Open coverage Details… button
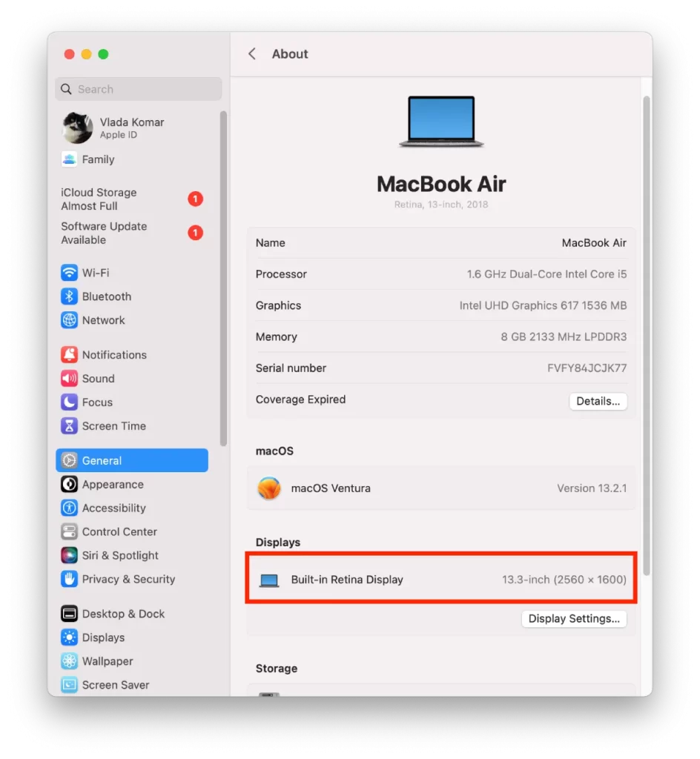The height and width of the screenshot is (759, 700). coord(598,401)
